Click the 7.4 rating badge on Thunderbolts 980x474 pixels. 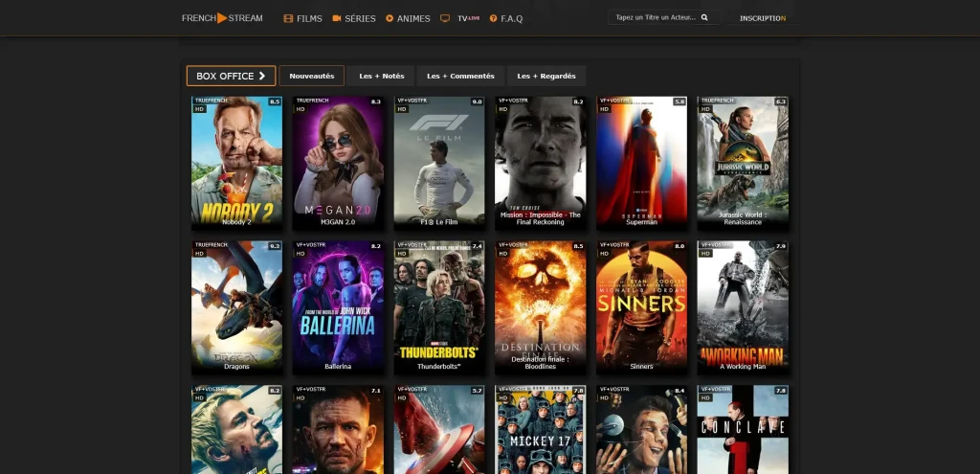(477, 246)
